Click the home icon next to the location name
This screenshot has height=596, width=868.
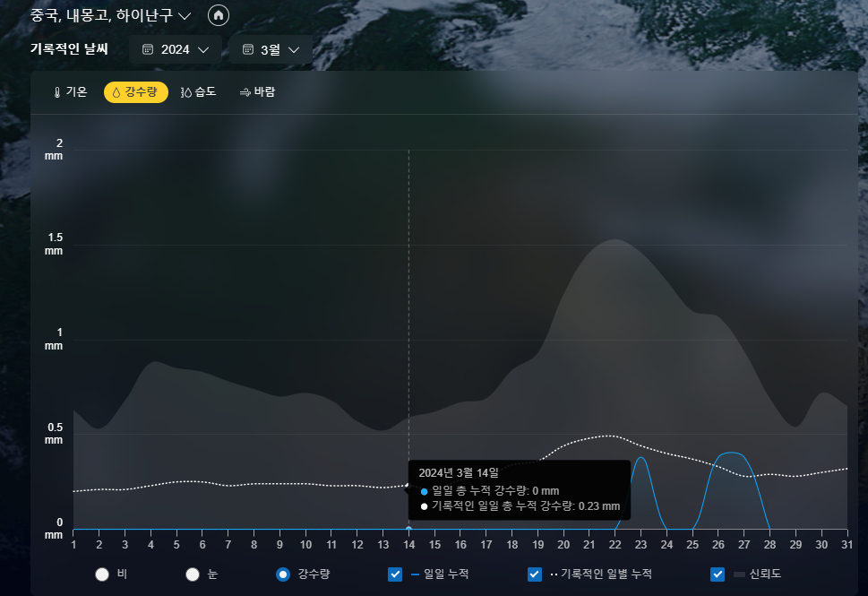tap(218, 15)
